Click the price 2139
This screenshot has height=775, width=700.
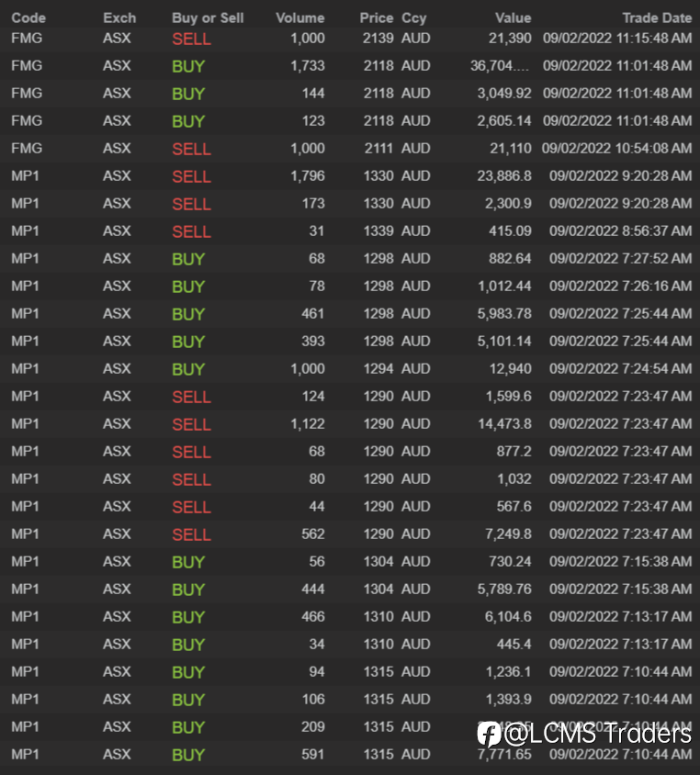[378, 38]
